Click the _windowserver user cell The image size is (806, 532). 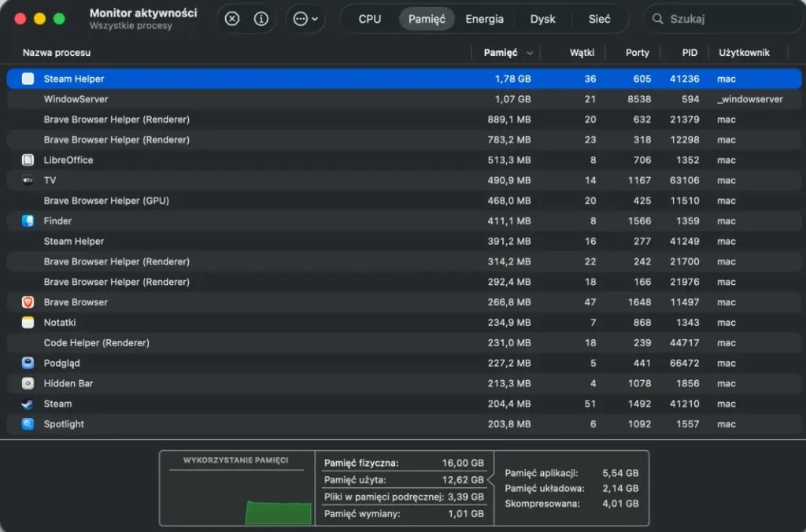tap(750, 99)
